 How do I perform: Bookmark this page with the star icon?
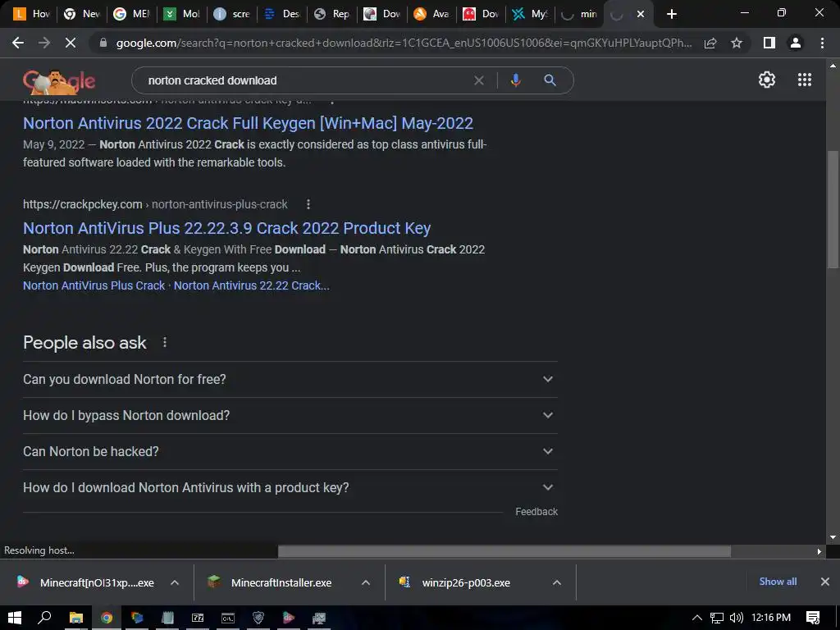pyautogui.click(x=737, y=43)
